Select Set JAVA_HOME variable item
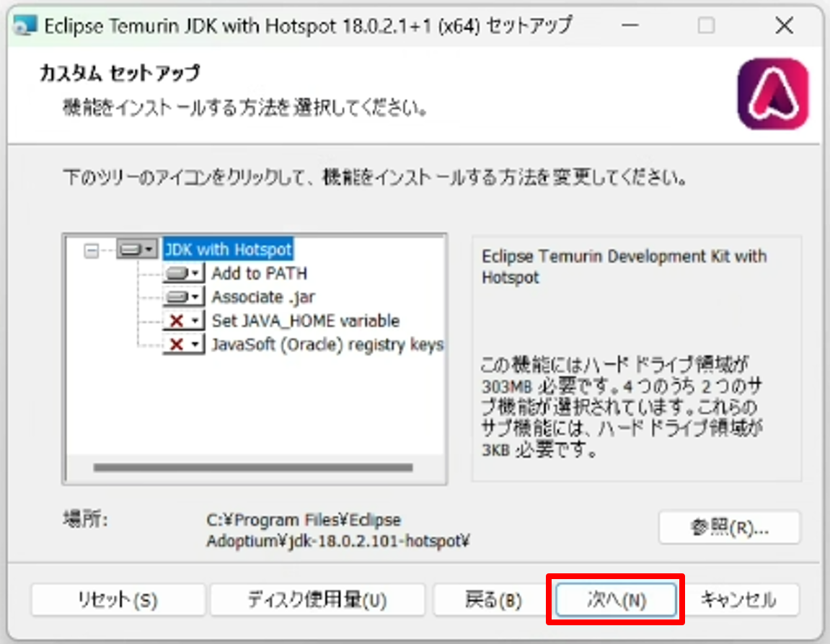Viewport: 830px width, 644px height. [305, 321]
